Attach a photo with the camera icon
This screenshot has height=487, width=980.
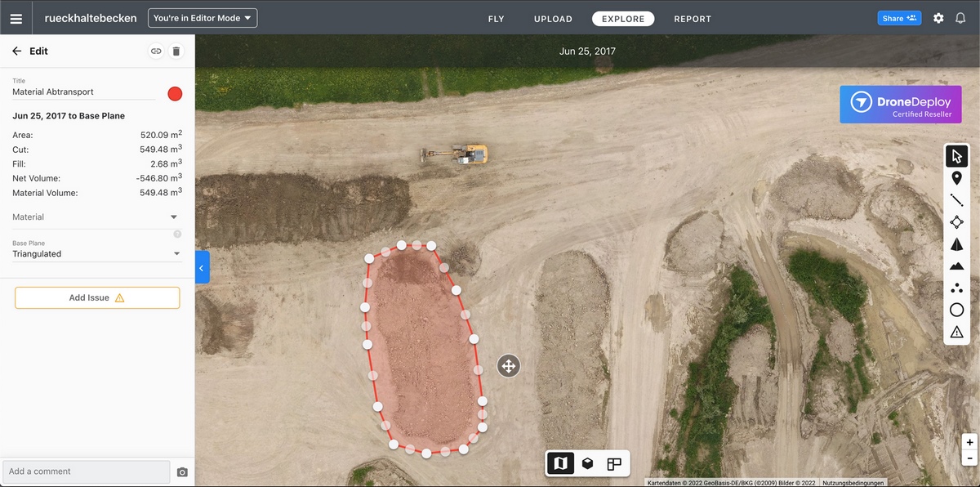(x=182, y=472)
